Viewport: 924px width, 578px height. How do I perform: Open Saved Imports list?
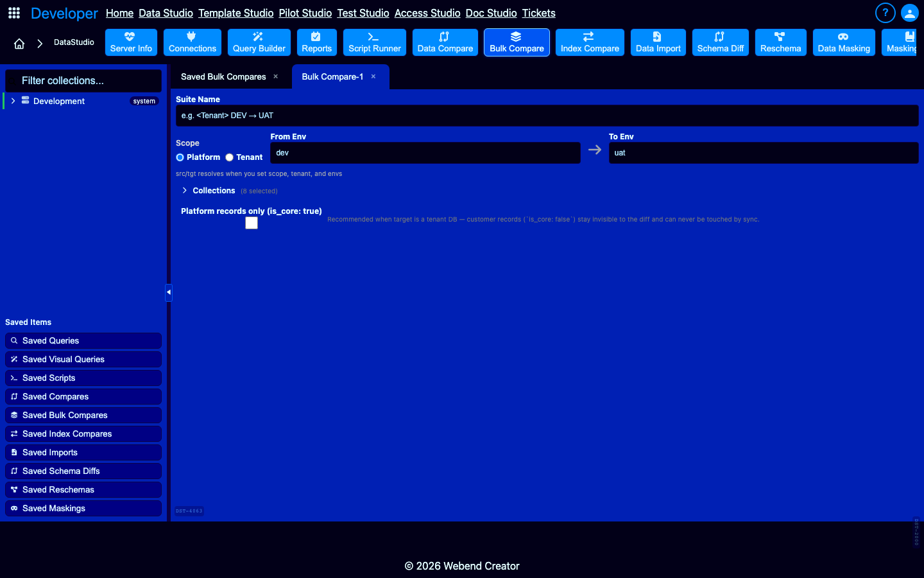83,452
